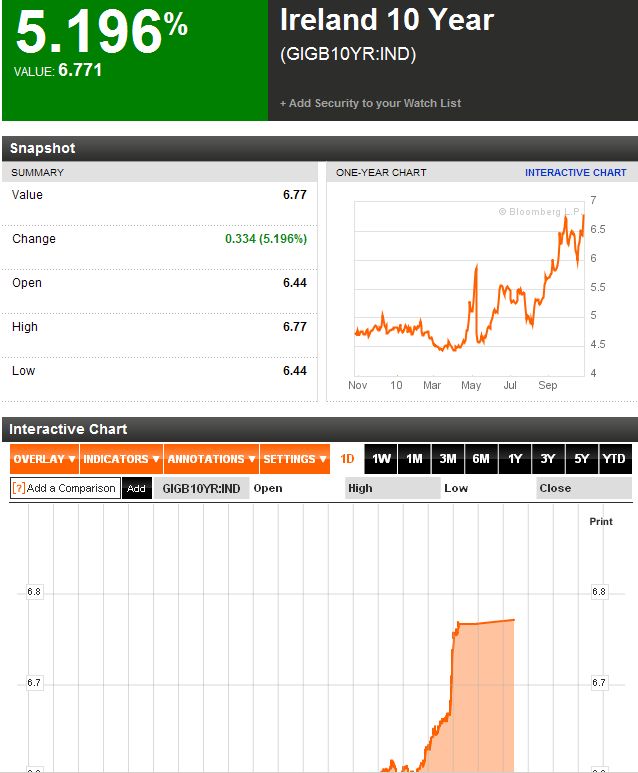Click the question mark help icon
Viewport: 638px width, 773px height.
click(19, 488)
